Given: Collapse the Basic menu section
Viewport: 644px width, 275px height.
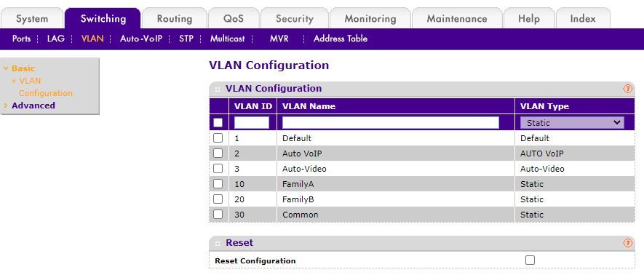Looking at the screenshot, I should [x=6, y=68].
